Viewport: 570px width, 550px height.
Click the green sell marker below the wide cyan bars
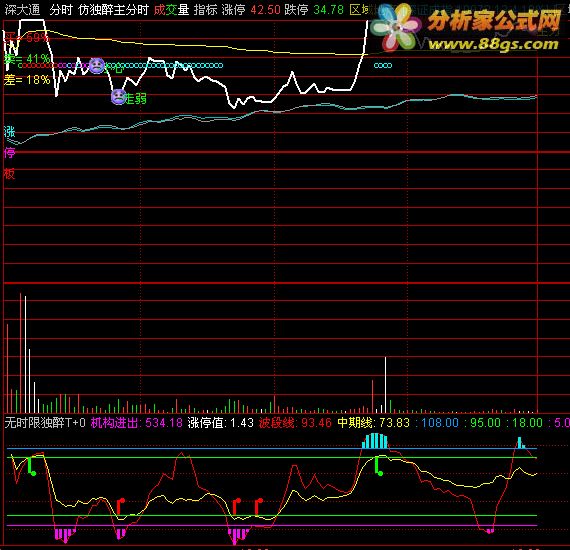point(379,467)
